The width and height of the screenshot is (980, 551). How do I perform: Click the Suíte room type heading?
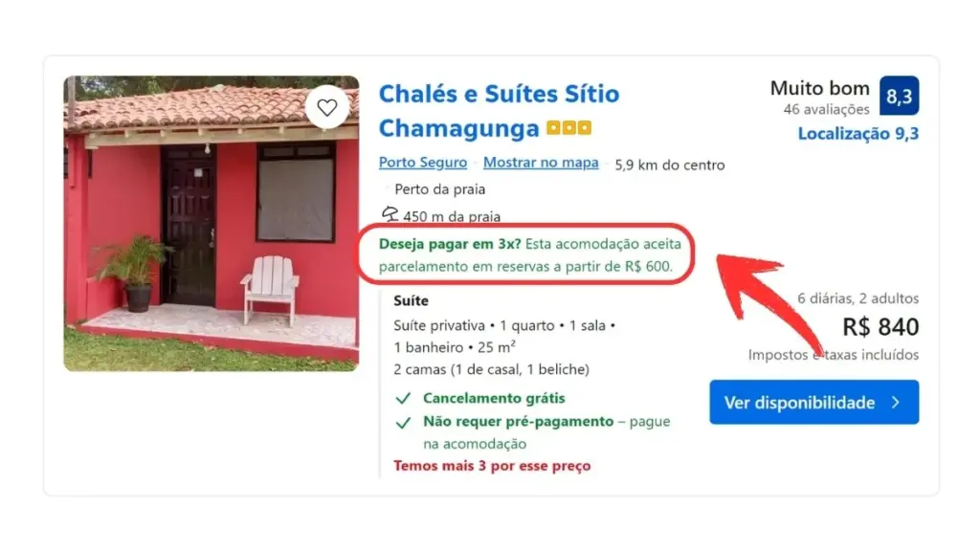tap(411, 300)
